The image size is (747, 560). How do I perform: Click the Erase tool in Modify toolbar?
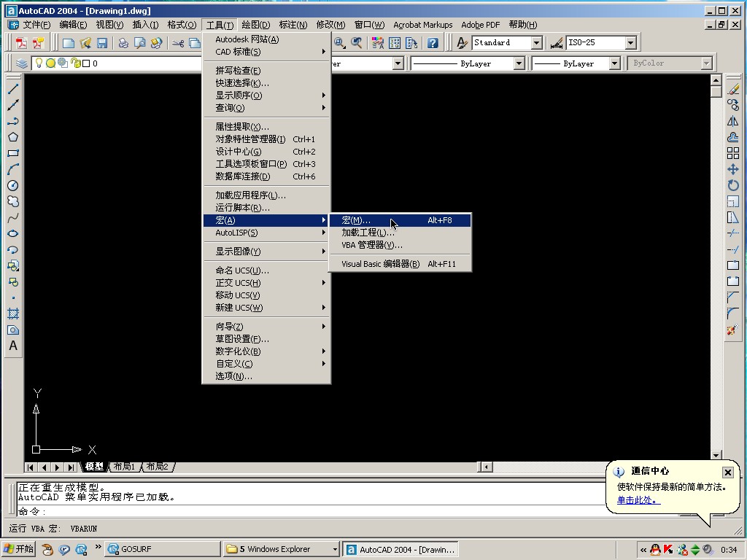733,89
